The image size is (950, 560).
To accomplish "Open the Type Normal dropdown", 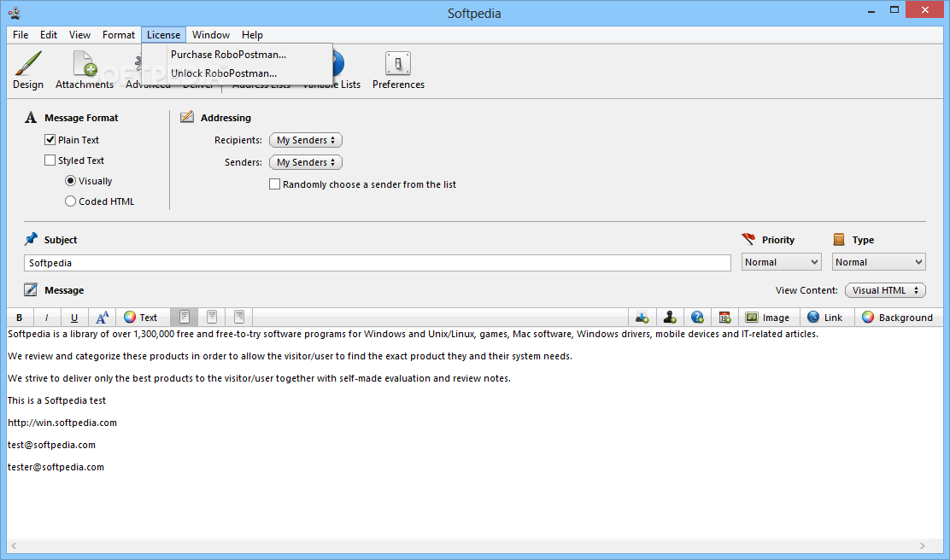I will click(x=879, y=262).
